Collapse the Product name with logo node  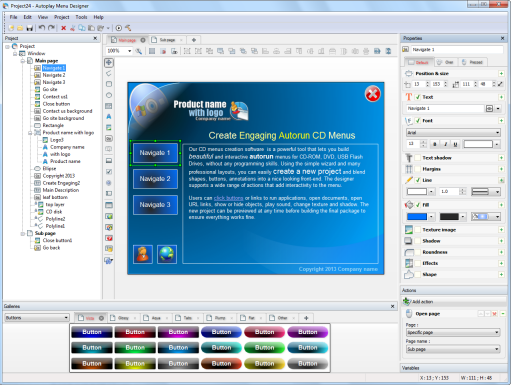[x=30, y=133]
